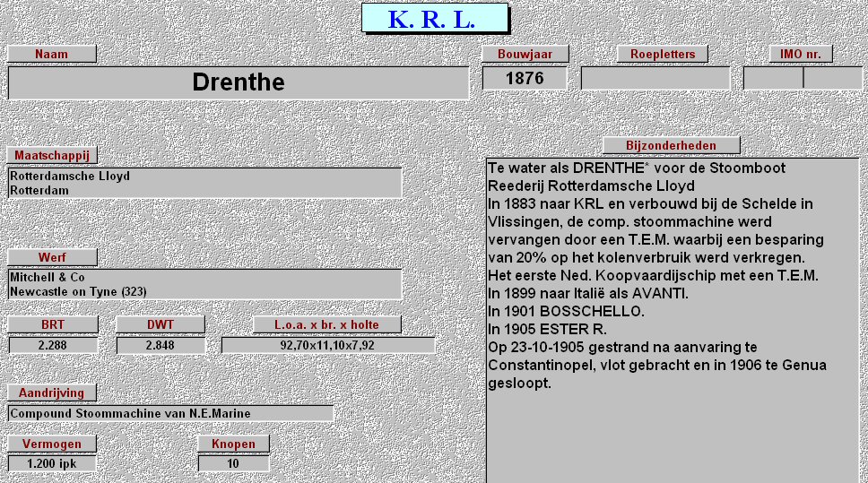This screenshot has height=483, width=868.
Task: Click the L.o.a. x br. x holte label
Action: pos(326,324)
